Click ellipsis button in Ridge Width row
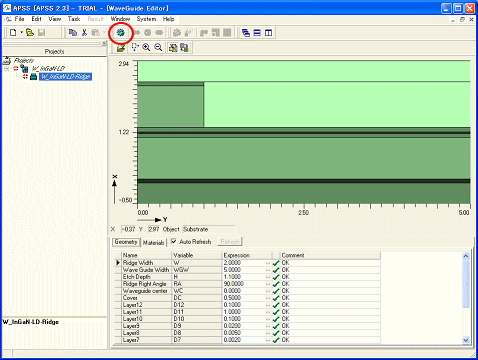 (x=268, y=263)
